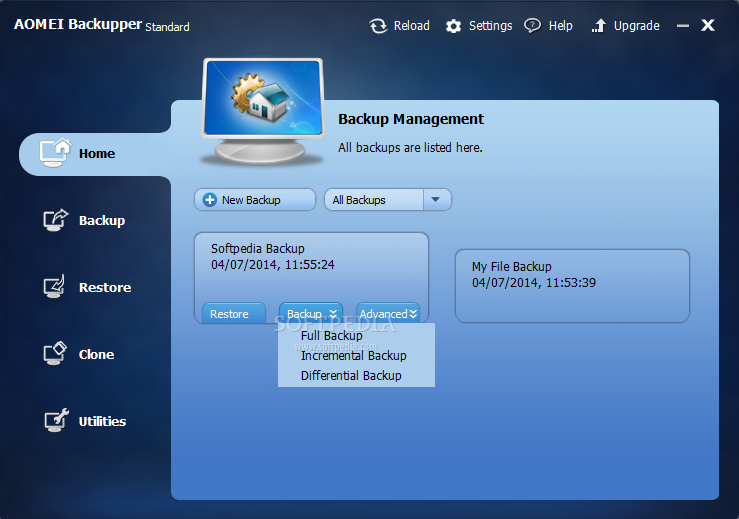Click the Backup sidebar icon
Viewport: 739px width, 519px height.
(x=56, y=220)
